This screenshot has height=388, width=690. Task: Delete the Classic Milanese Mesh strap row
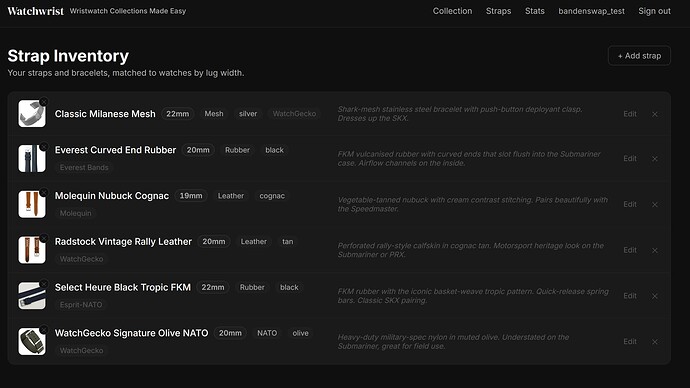click(x=655, y=114)
